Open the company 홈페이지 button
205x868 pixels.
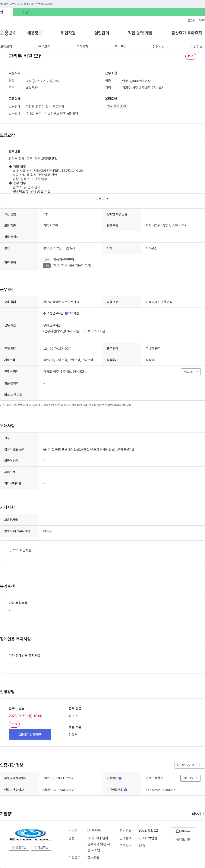183,831
